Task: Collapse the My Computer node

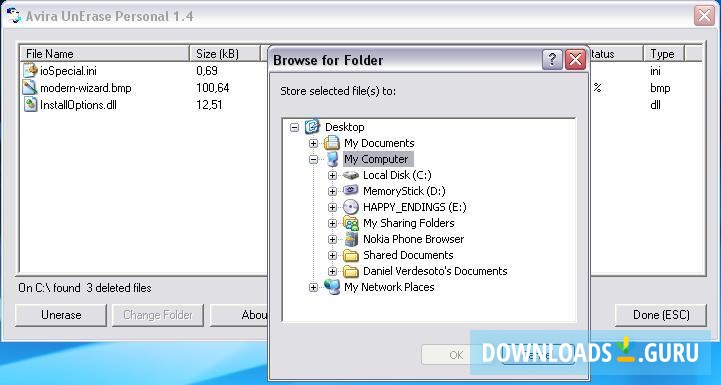Action: point(313,160)
